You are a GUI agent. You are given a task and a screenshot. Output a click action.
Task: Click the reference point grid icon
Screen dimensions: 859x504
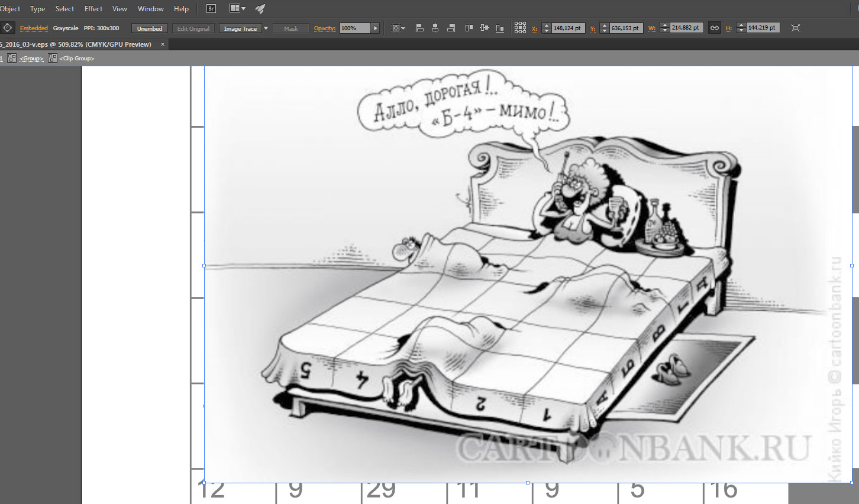tap(520, 28)
